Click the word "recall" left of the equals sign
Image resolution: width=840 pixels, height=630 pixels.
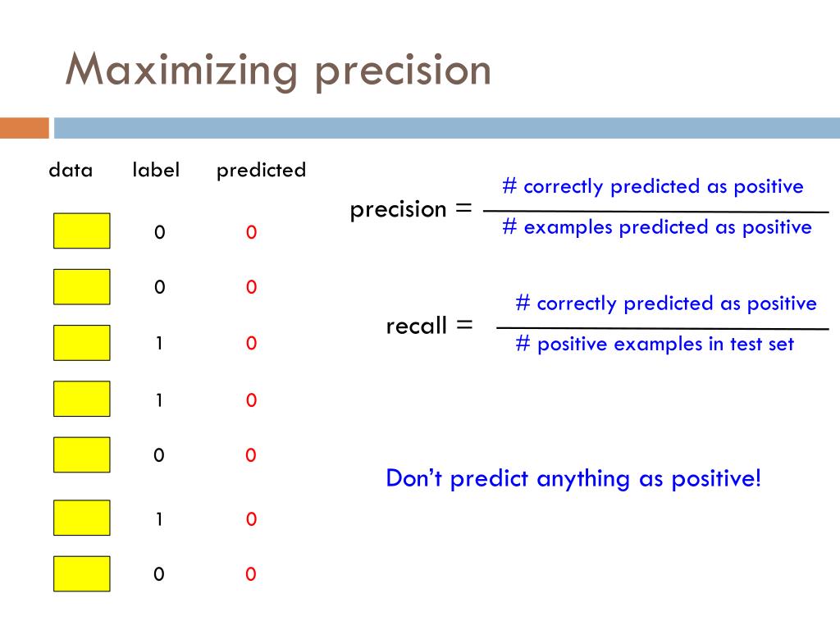[x=416, y=326]
